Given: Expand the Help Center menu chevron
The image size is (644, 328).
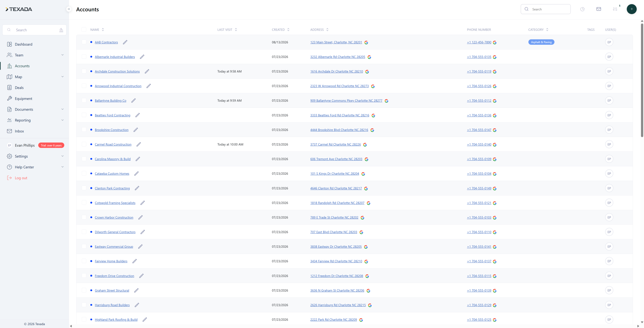Looking at the screenshot, I should (62, 167).
